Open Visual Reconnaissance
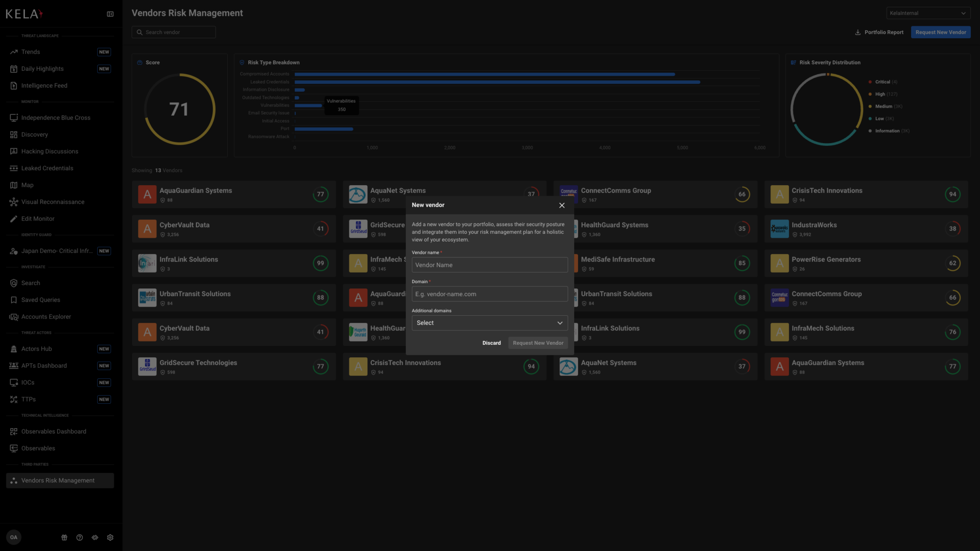The image size is (980, 551). [53, 201]
